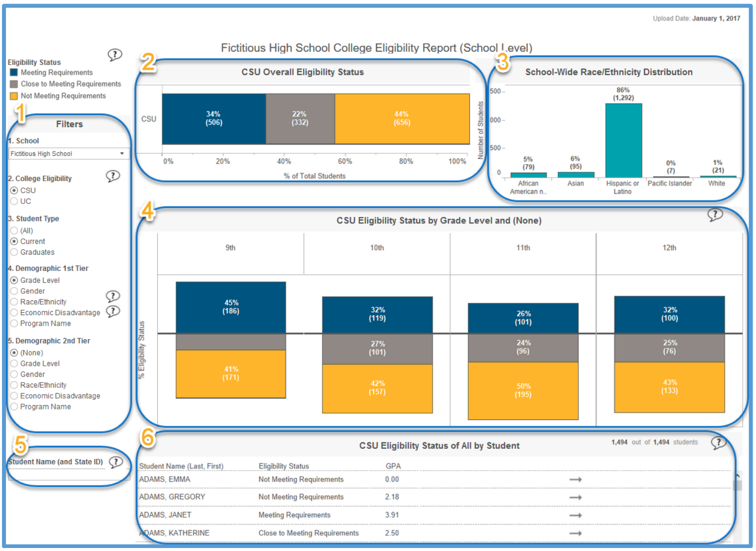756x551 pixels.
Task: Click CSU overall 22% (332) gray segment
Action: point(300,119)
